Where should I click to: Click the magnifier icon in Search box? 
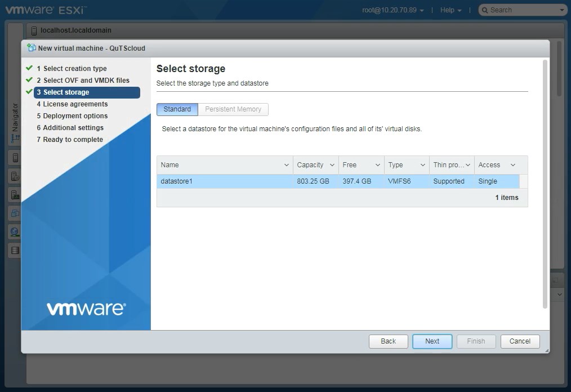[x=485, y=10]
